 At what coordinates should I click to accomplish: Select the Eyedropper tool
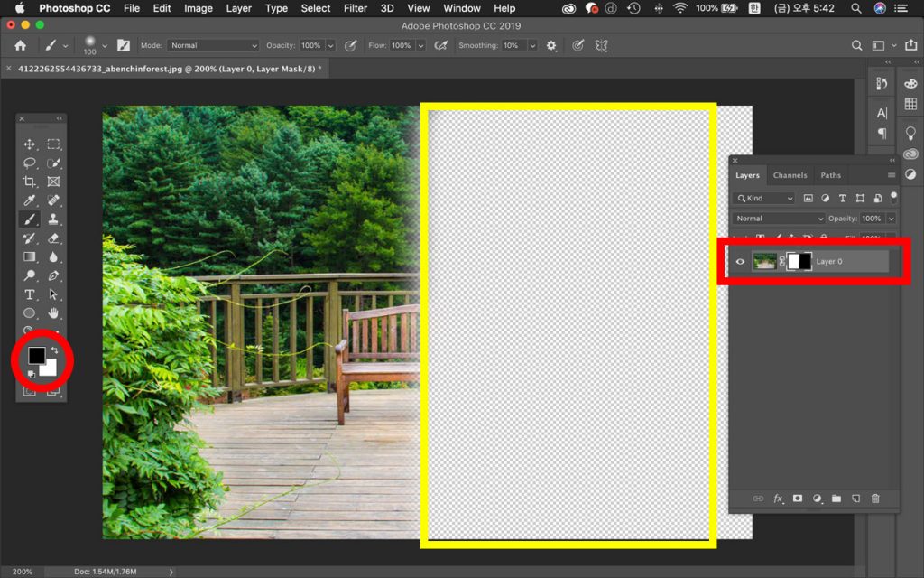[29, 200]
